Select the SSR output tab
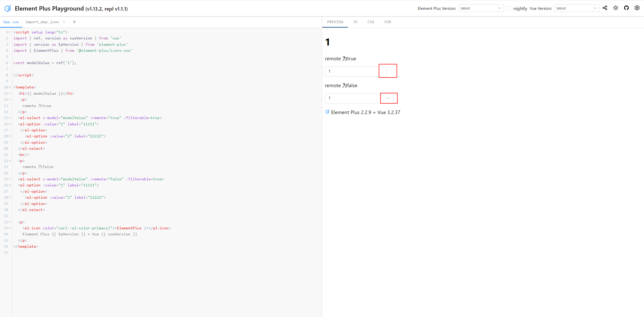The image size is (644, 317). tap(388, 22)
